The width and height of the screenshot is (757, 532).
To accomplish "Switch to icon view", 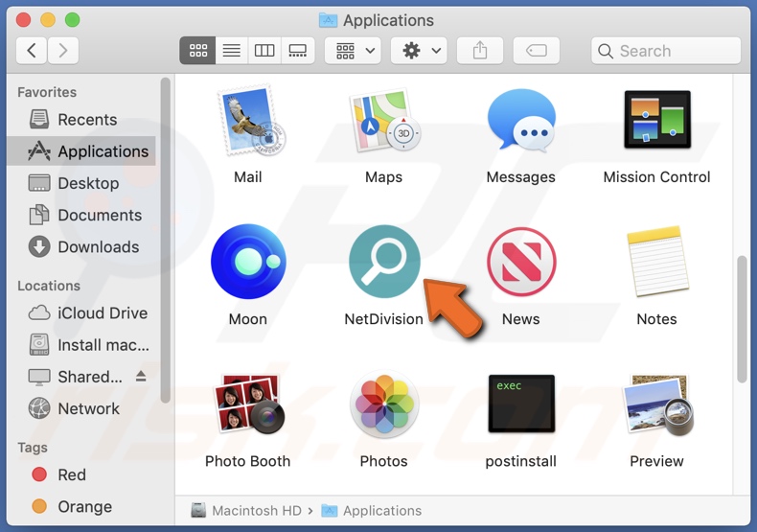I will [197, 50].
